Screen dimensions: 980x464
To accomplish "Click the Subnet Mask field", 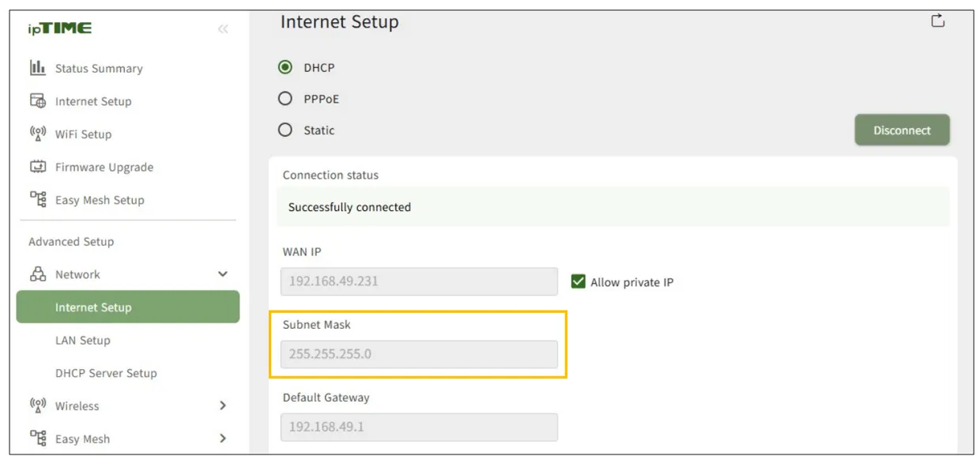I will (x=419, y=354).
